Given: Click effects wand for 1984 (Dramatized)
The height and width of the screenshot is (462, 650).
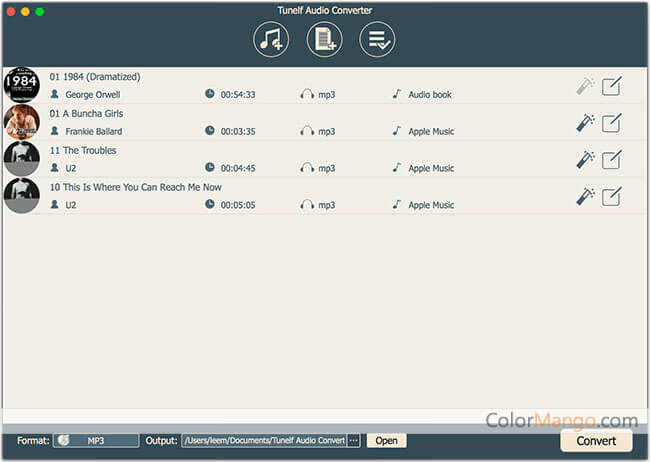Looking at the screenshot, I should point(585,86).
